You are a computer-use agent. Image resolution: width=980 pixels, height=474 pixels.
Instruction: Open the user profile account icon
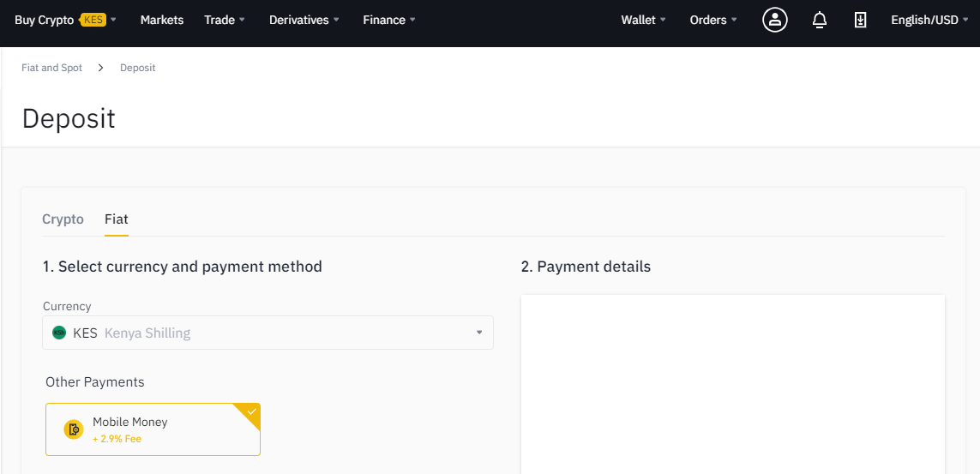775,20
